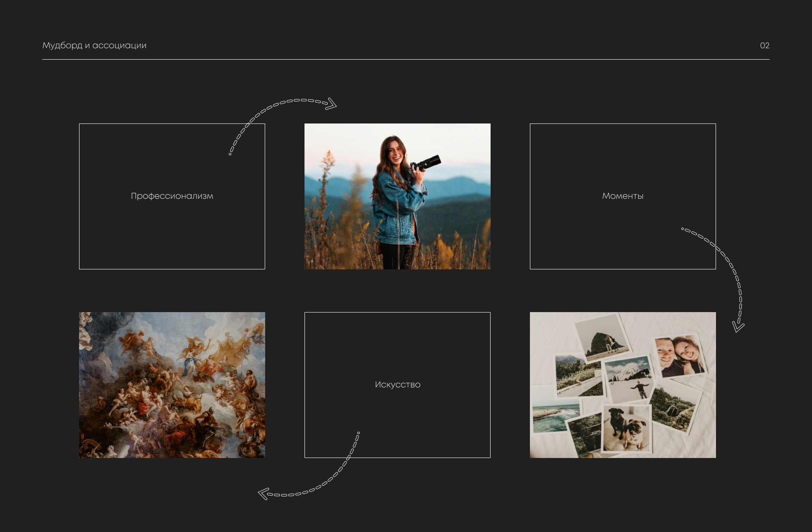The height and width of the screenshot is (532, 812).
Task: Click the header divider line
Action: (406, 60)
